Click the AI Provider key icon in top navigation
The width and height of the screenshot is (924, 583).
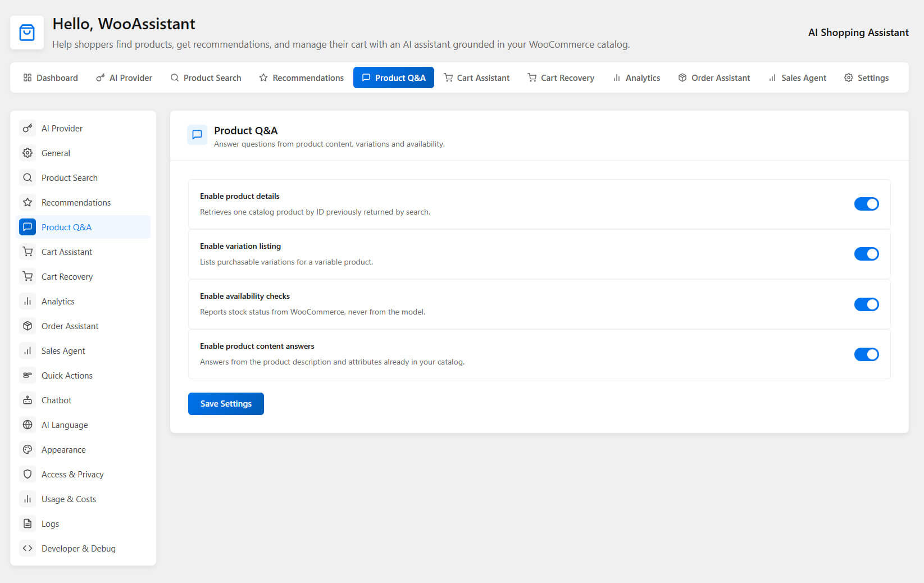pos(101,78)
